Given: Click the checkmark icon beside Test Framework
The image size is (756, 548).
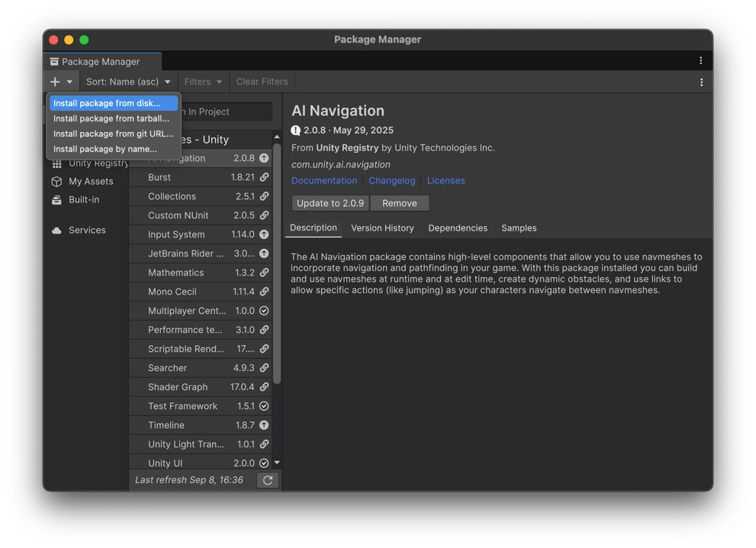Looking at the screenshot, I should coord(264,406).
